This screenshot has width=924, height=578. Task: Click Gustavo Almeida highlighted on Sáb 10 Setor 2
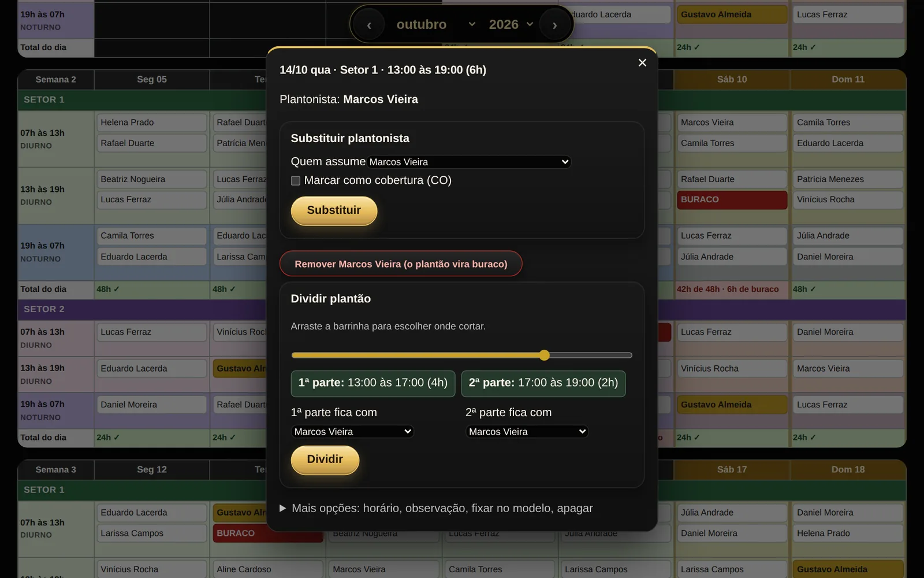point(732,405)
